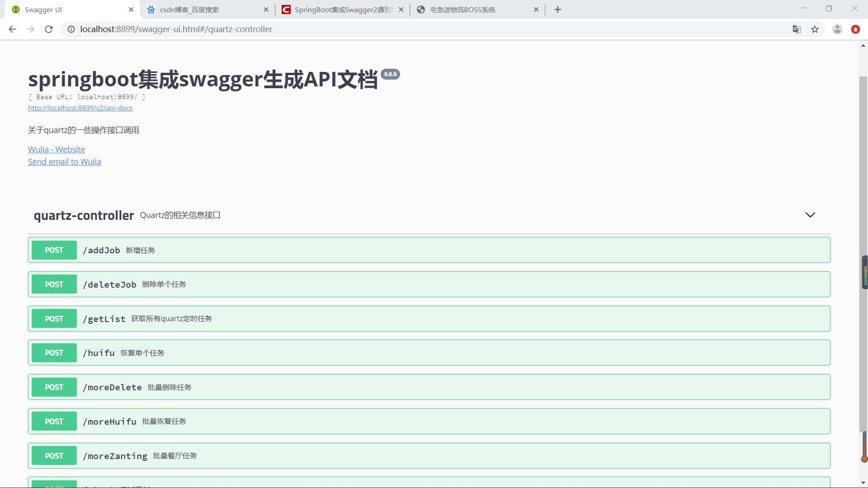This screenshot has height=488, width=868.
Task: Open the http://localhost:8899/v2/api-docs link
Action: coord(80,108)
